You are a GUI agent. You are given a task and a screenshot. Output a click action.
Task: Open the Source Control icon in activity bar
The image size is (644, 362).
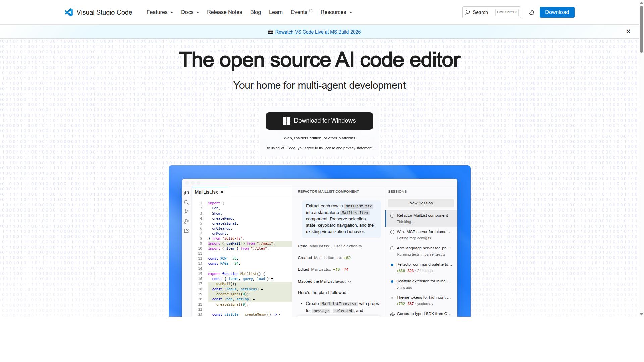tap(186, 212)
